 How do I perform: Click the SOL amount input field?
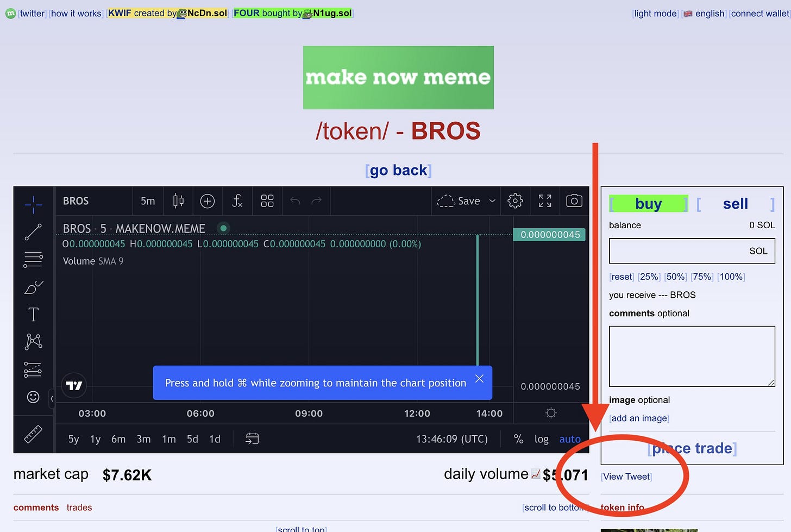(x=692, y=251)
